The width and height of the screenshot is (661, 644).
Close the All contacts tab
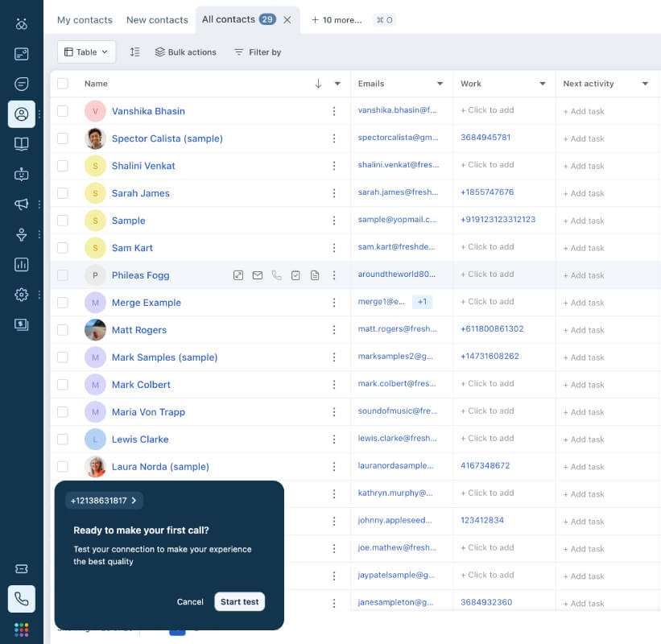[x=287, y=20]
